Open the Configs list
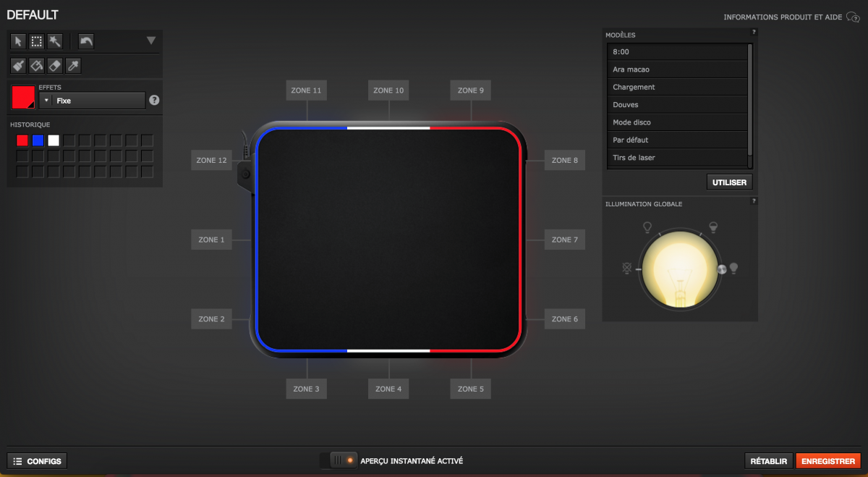The height and width of the screenshot is (477, 868). click(x=38, y=461)
